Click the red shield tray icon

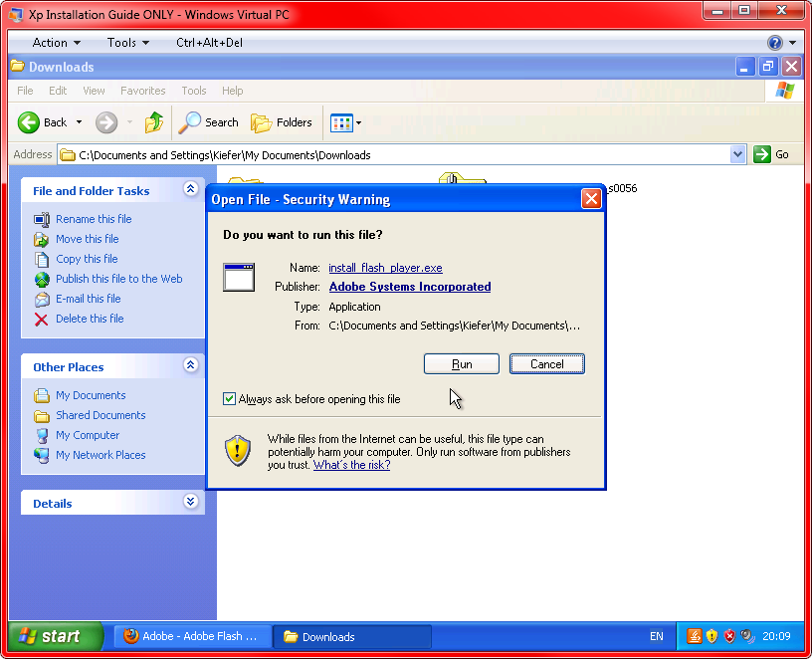(x=729, y=636)
